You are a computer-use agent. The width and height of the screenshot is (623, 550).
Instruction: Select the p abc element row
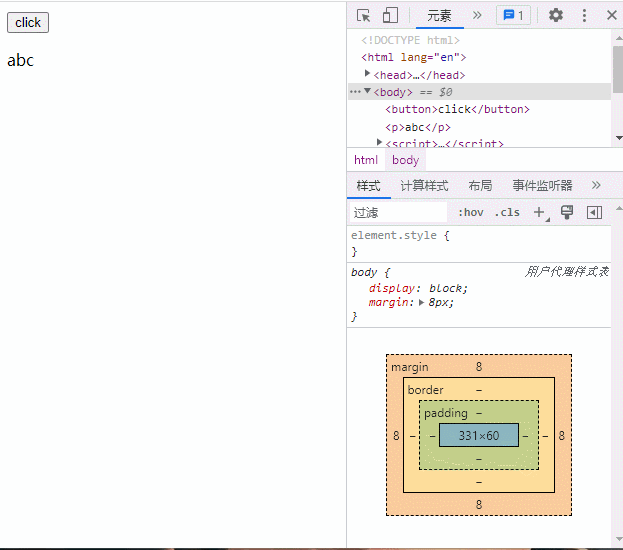point(418,127)
